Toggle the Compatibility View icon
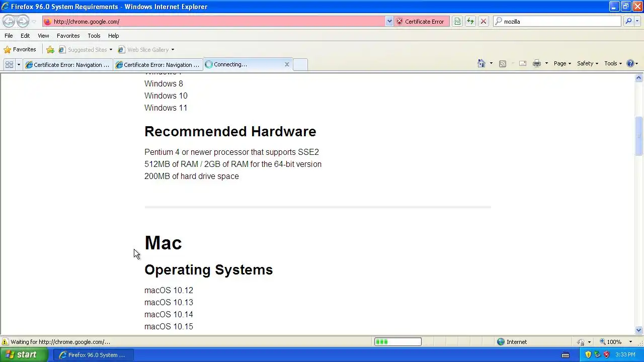This screenshot has height=362, width=644. click(457, 22)
